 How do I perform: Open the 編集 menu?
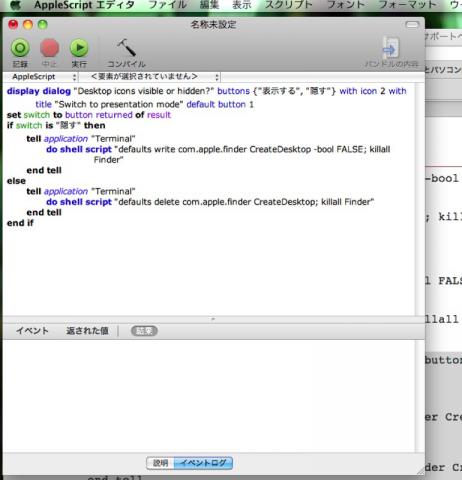[x=209, y=5]
